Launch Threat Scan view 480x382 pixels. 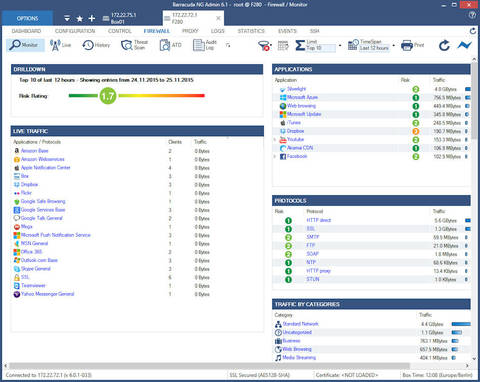(134, 45)
